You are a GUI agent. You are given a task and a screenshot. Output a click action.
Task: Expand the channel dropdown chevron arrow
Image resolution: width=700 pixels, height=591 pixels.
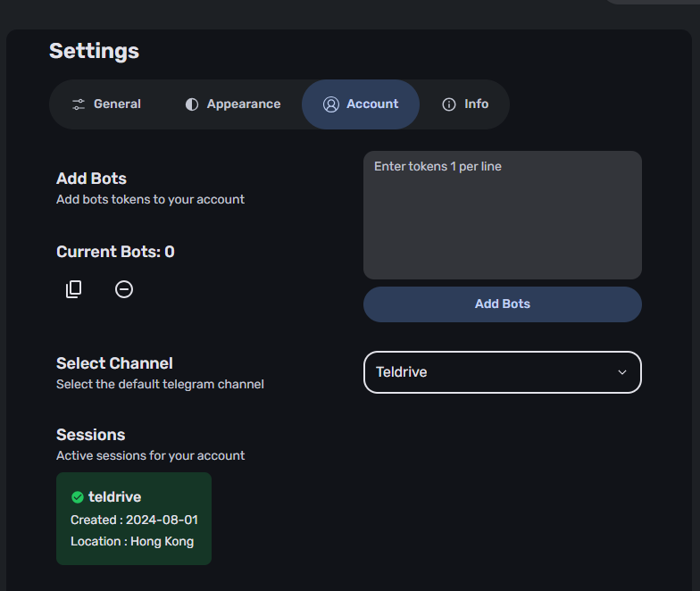pyautogui.click(x=621, y=372)
